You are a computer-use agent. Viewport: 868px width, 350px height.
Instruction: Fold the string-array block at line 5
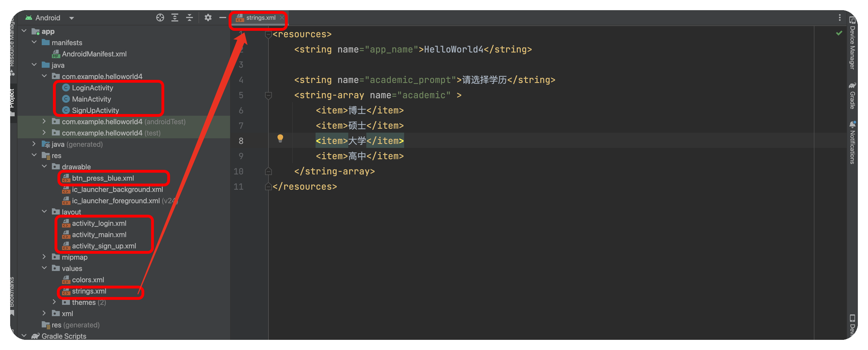[x=268, y=95]
